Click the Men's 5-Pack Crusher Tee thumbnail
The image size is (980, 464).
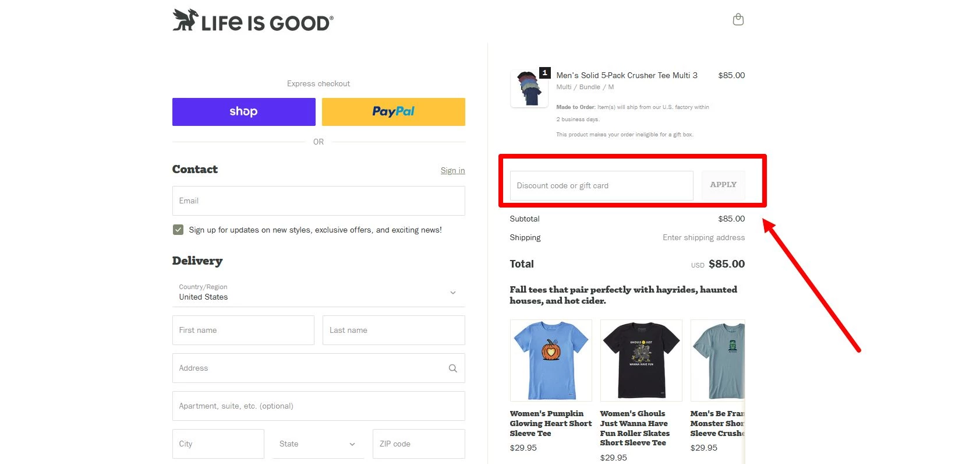point(529,89)
